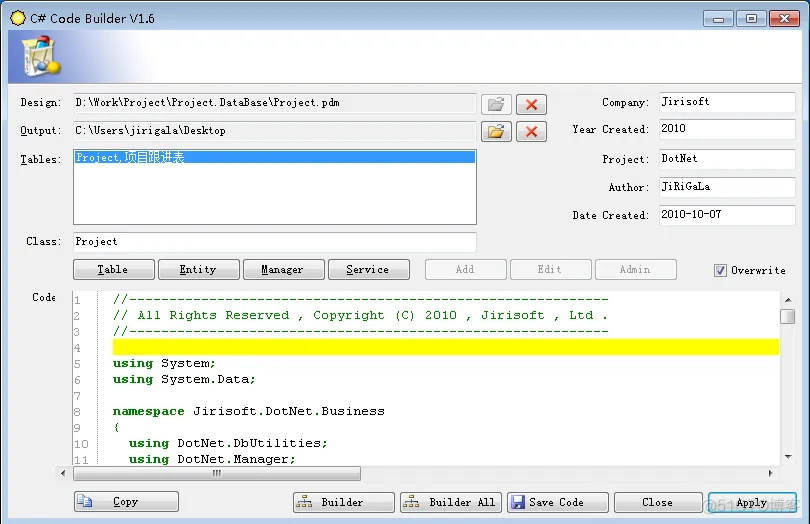Toggle the Overwrite checkbox
Screen dimensions: 810x524
[720, 270]
